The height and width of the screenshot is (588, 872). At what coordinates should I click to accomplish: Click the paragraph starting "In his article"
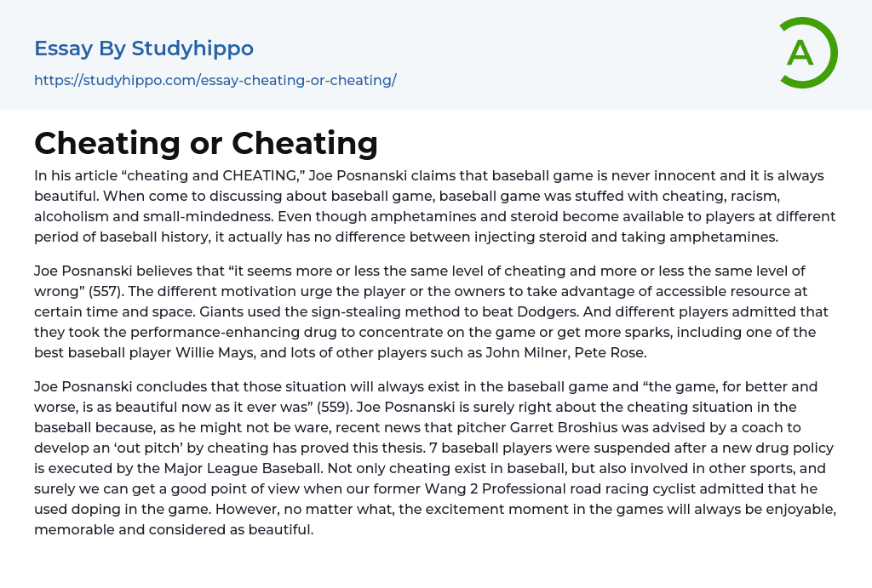coord(434,207)
